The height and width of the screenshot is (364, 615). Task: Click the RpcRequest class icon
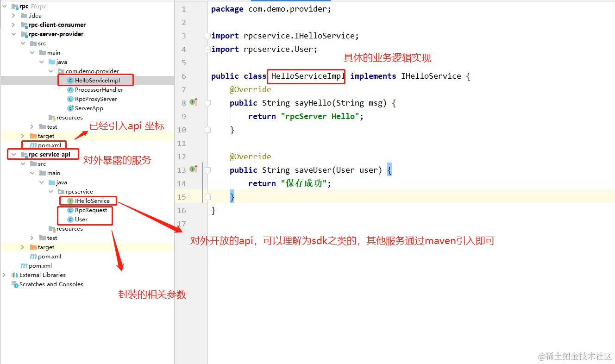tap(70, 210)
